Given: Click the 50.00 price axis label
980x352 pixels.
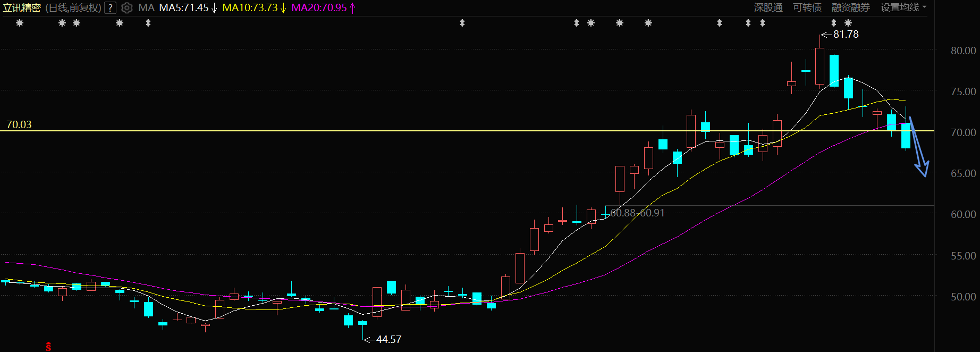Looking at the screenshot, I should click(963, 297).
